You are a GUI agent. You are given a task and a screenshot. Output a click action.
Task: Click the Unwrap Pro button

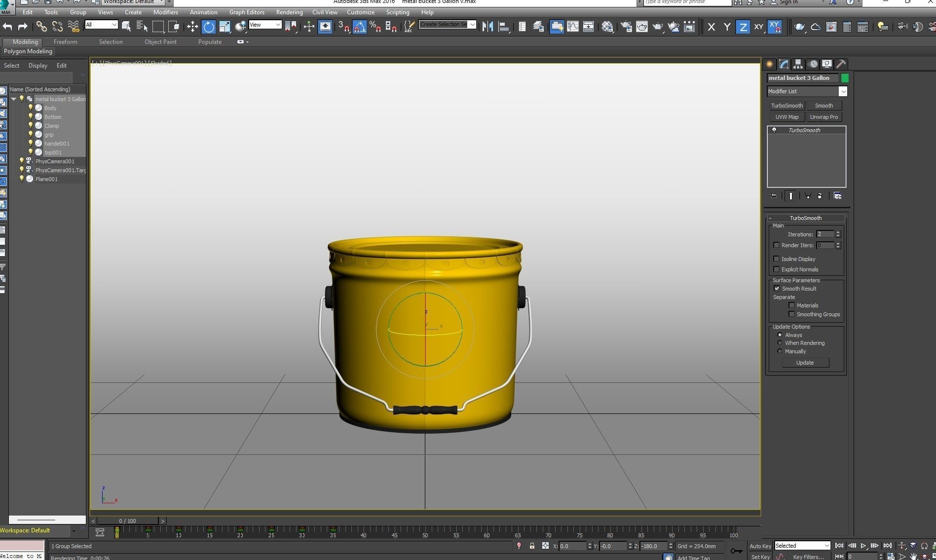tap(824, 117)
